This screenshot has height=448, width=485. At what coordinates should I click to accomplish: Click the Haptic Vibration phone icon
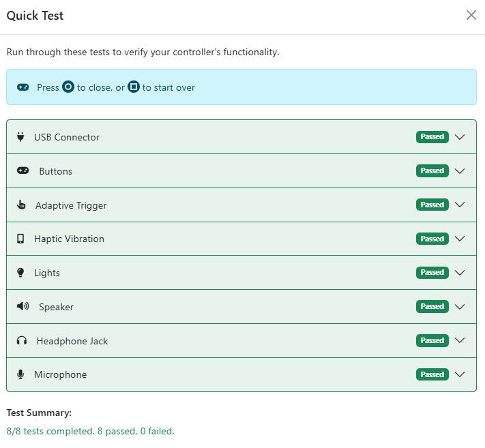coord(20,239)
